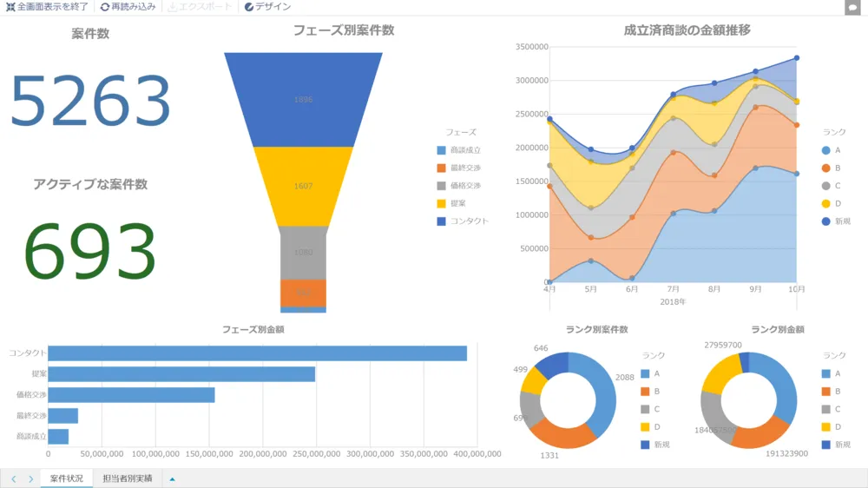
Task: Click the yellow funnel segment labeled 1607
Action: pos(303,186)
